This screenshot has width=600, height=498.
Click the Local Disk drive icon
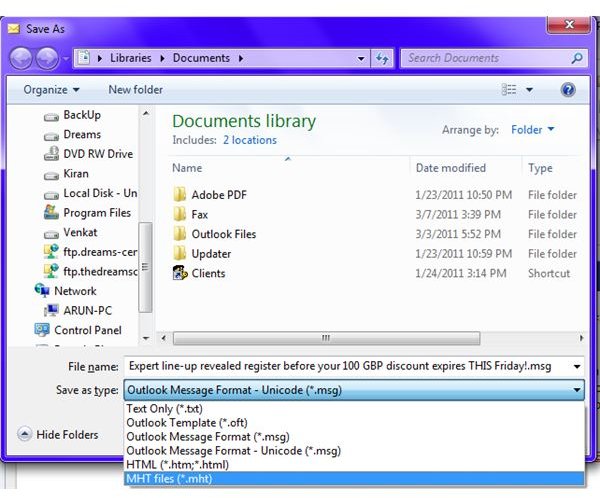pyautogui.click(x=51, y=195)
